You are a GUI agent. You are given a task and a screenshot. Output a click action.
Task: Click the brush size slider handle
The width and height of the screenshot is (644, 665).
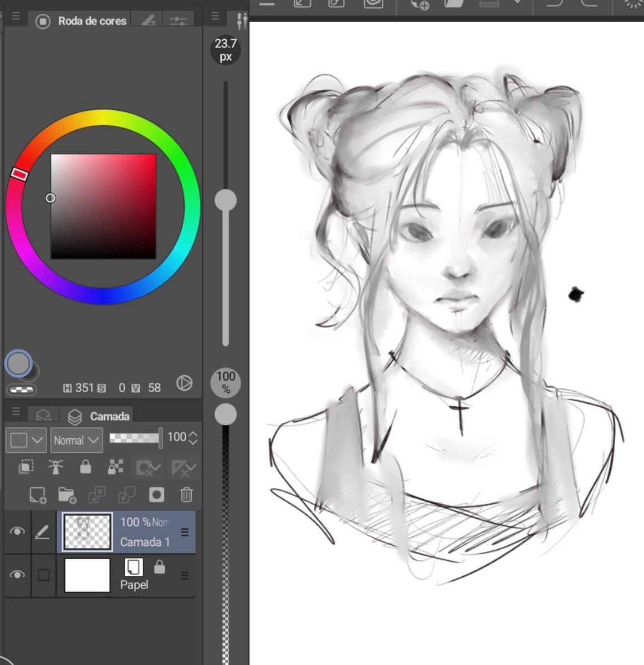pyautogui.click(x=226, y=199)
